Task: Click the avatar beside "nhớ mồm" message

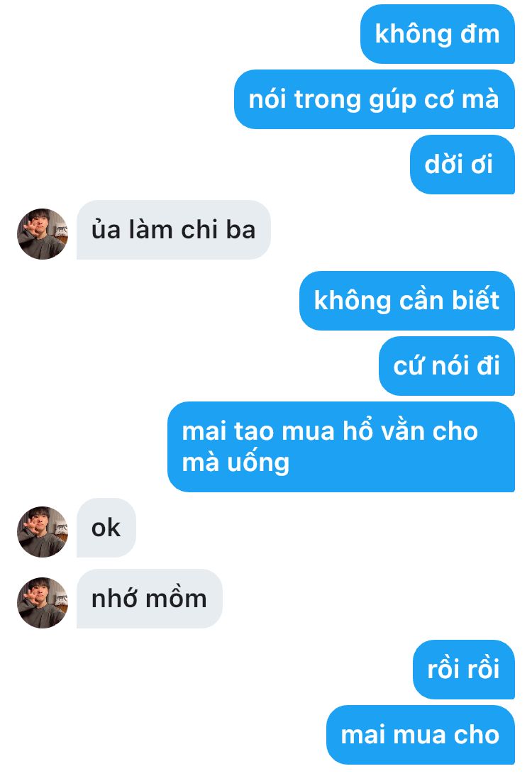Action: tap(43, 603)
